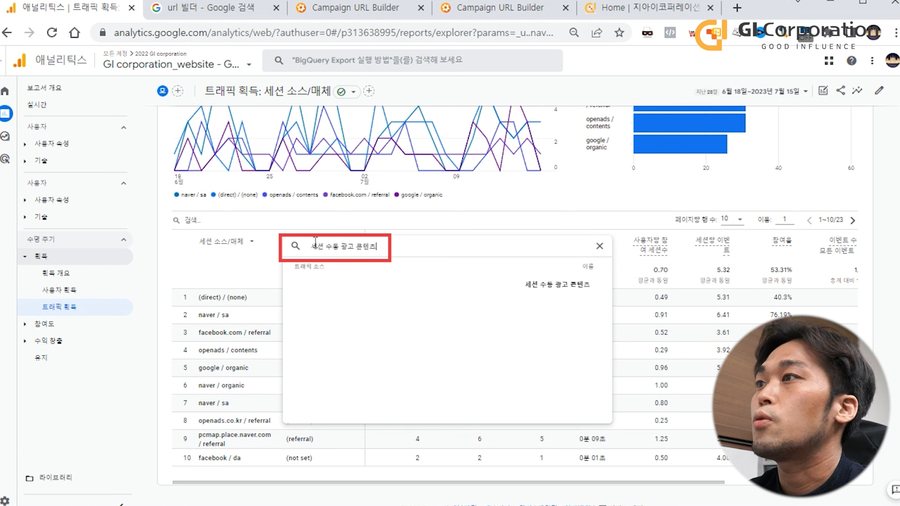Add comparison plus icon beside All Users
The height and width of the screenshot is (506, 900).
coord(178,91)
